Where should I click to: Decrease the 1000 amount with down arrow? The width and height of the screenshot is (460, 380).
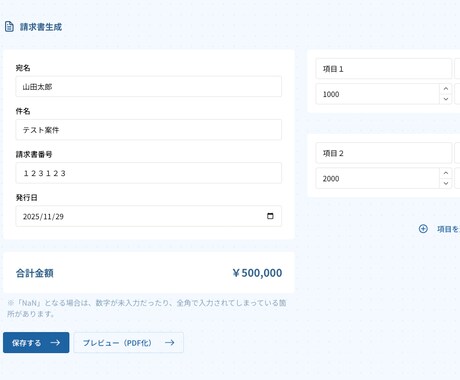click(x=446, y=99)
